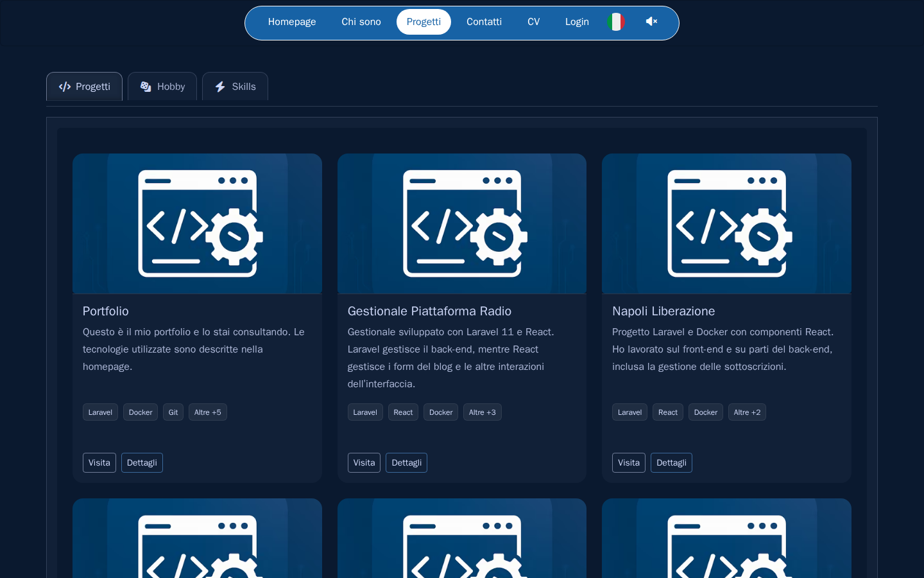Click the Portfolio project thumbnail image
The image size is (924, 578).
(x=197, y=223)
